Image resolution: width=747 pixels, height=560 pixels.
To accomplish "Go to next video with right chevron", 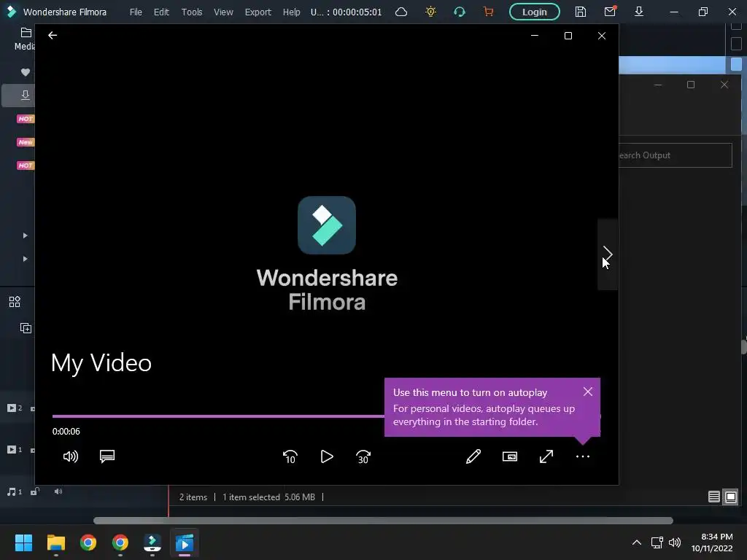I will pyautogui.click(x=608, y=254).
